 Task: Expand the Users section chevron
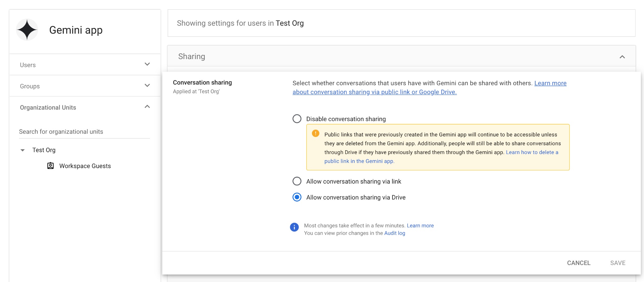(x=147, y=64)
